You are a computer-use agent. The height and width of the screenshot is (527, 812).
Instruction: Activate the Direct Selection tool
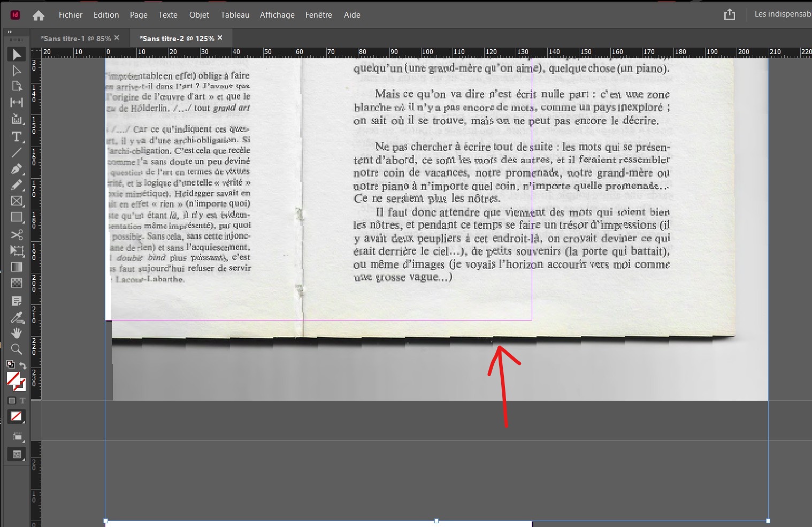click(x=17, y=70)
